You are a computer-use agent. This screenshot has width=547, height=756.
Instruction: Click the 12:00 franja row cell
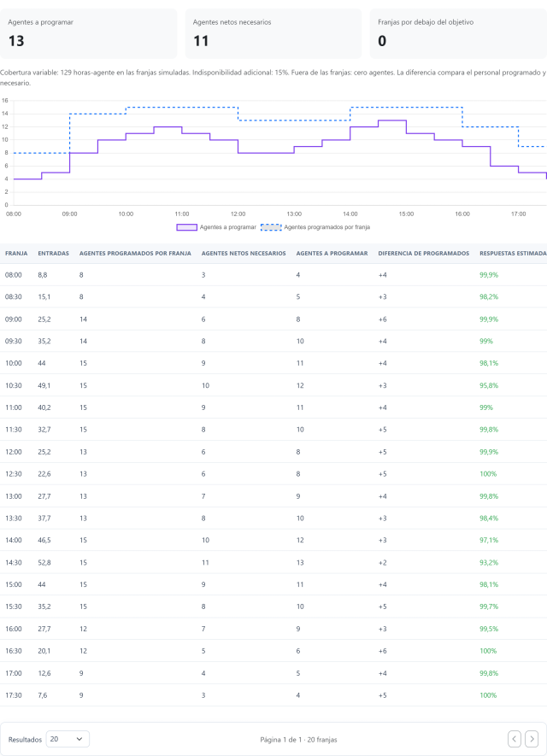click(x=14, y=452)
